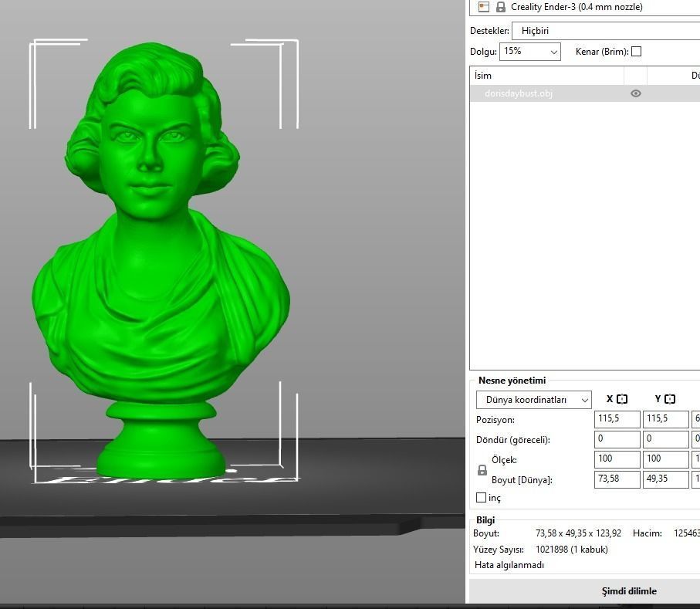Screen dimensions: 700x609
Task: Toggle visibility eye for dorisdaybust.obj
Action: point(636,93)
